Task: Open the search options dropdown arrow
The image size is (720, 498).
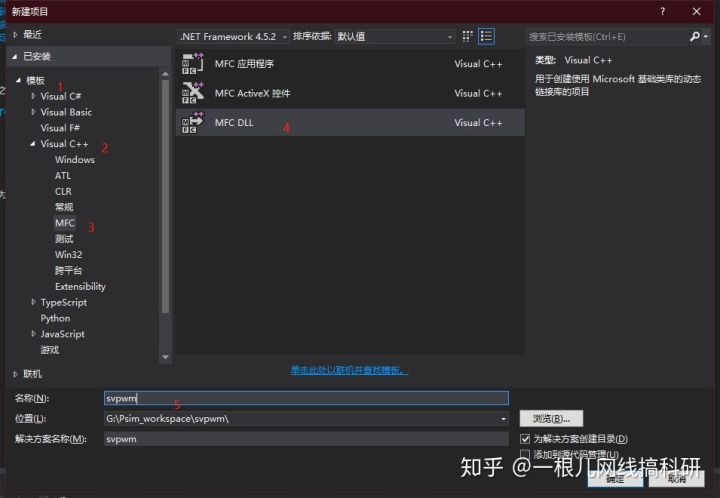Action: pyautogui.click(x=706, y=37)
